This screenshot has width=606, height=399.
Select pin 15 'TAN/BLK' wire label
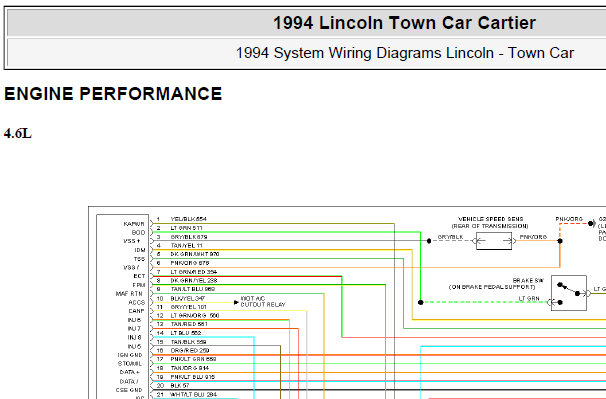click(x=188, y=342)
